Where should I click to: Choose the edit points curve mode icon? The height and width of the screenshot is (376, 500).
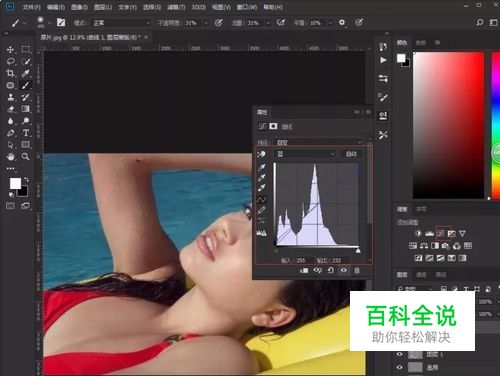[x=262, y=200]
